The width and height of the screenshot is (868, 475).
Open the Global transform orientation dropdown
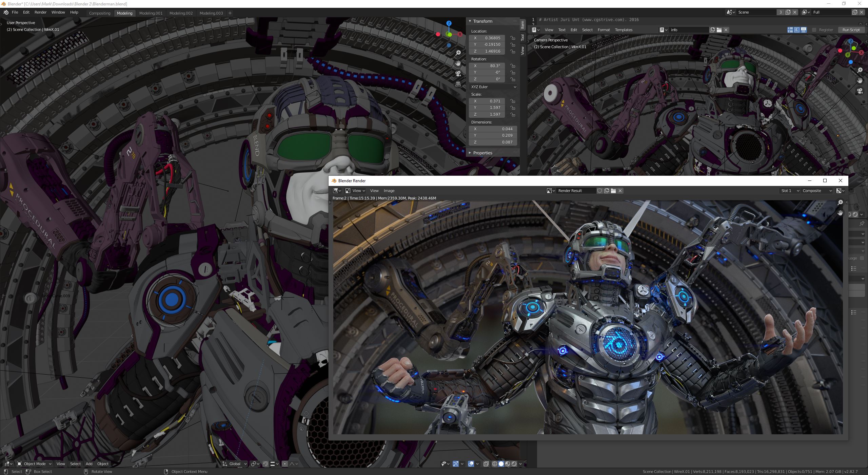(234, 464)
